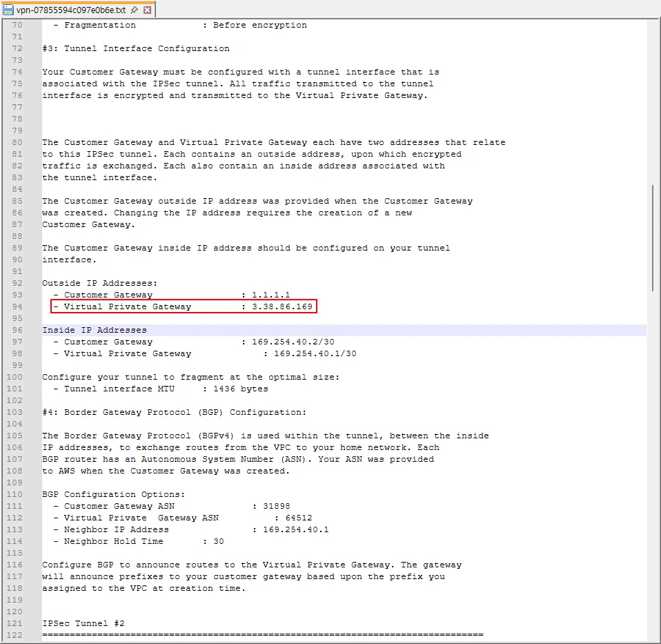Click the '#4: Border Gateway Protocol' heading

click(x=174, y=412)
